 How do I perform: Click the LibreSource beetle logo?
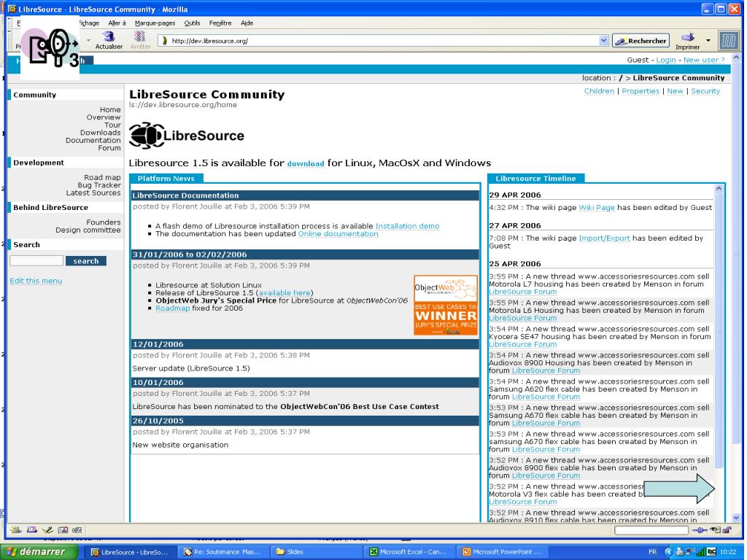coord(147,135)
